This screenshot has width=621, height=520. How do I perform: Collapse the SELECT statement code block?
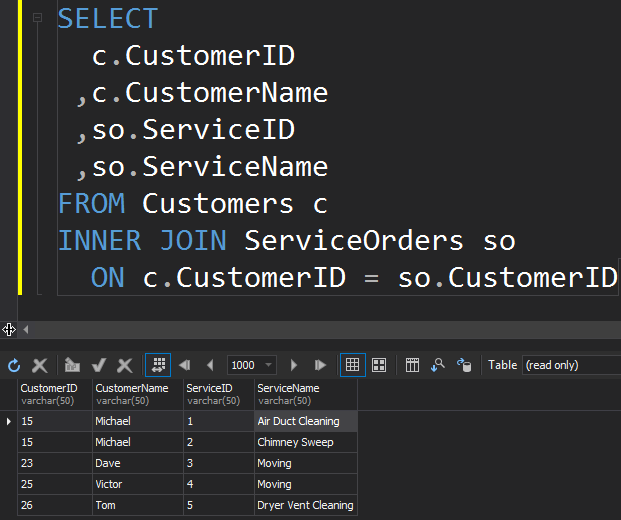(x=37, y=17)
